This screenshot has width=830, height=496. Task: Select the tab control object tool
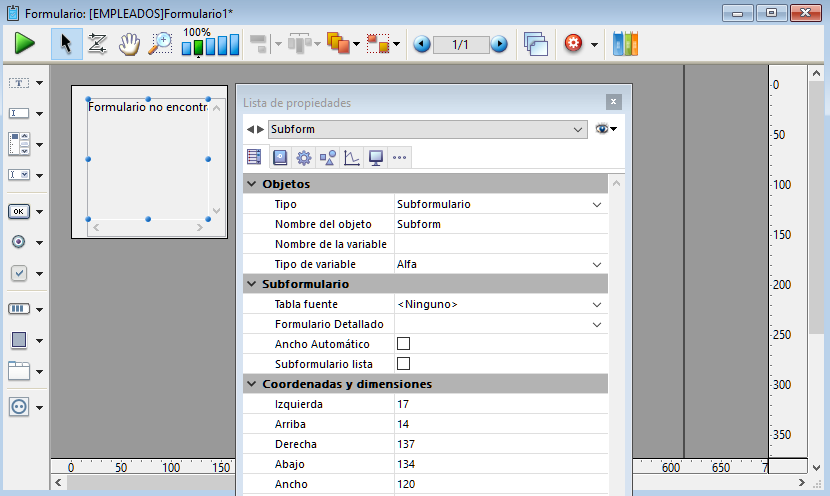[x=19, y=371]
